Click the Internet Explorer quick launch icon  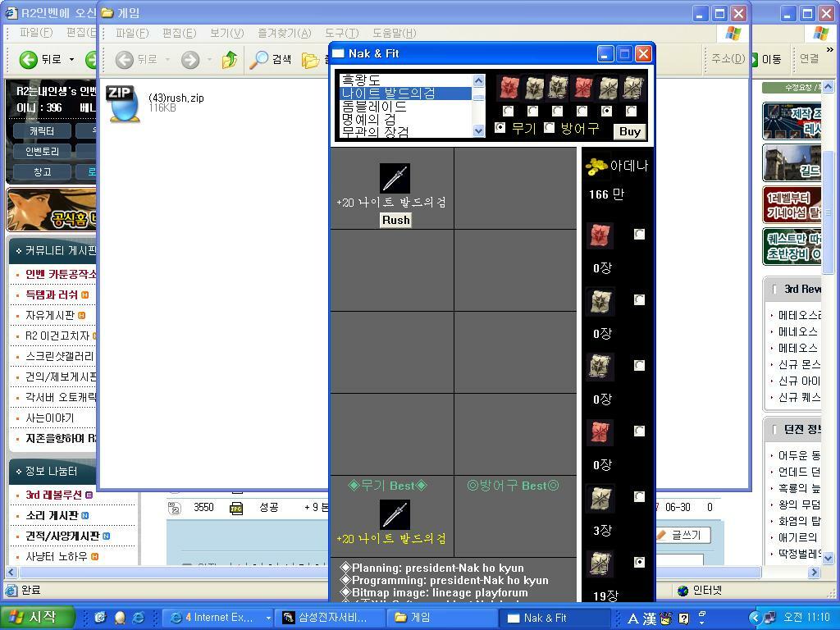point(138,618)
